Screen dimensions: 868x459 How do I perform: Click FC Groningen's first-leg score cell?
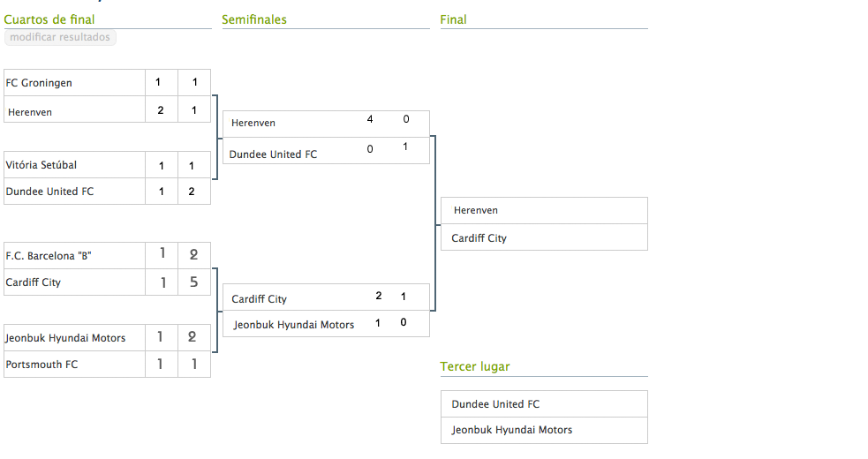coord(158,82)
